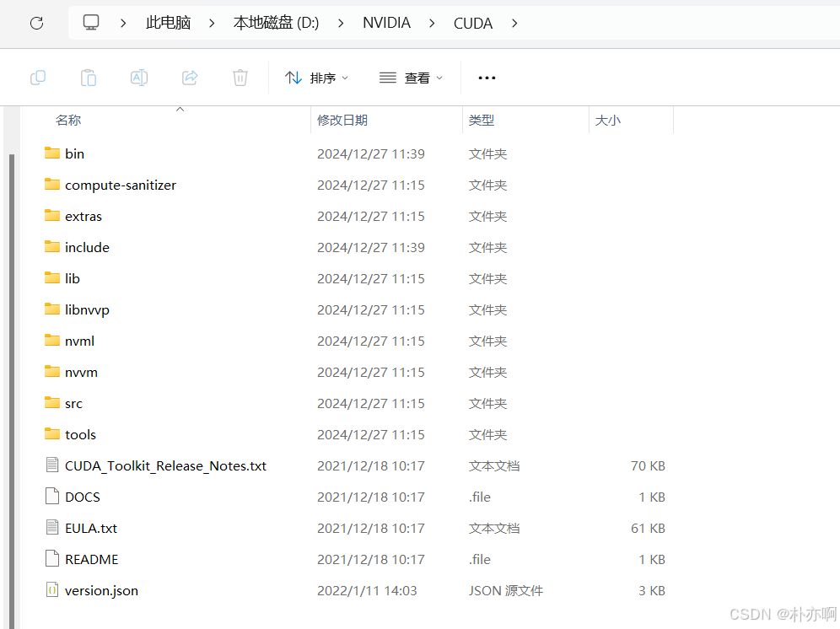The height and width of the screenshot is (629, 840).
Task: Select the bin folder icon
Action: (x=52, y=153)
